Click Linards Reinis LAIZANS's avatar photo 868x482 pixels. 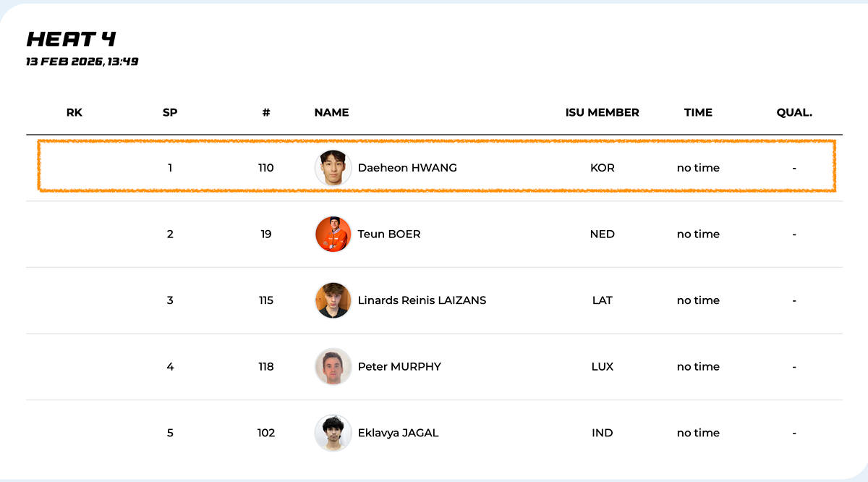tap(333, 300)
